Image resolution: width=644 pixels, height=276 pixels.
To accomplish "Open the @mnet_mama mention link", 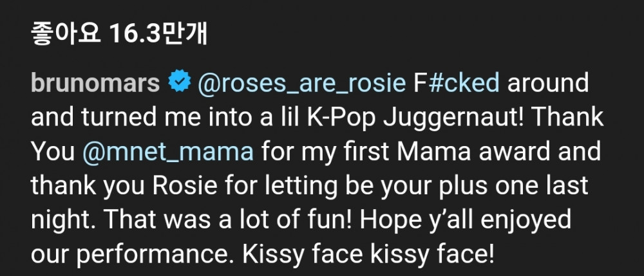I will (168, 152).
